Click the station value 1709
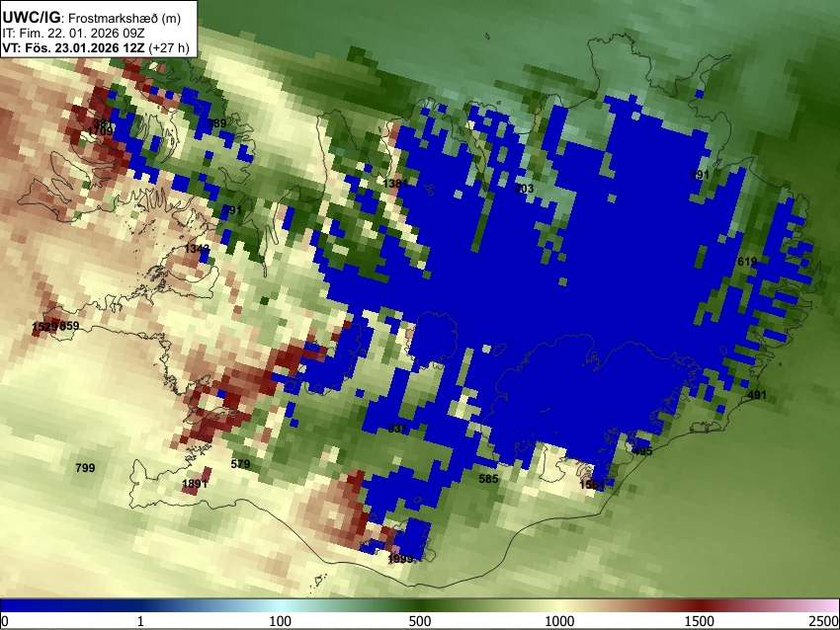The image size is (840, 630). pos(100,131)
